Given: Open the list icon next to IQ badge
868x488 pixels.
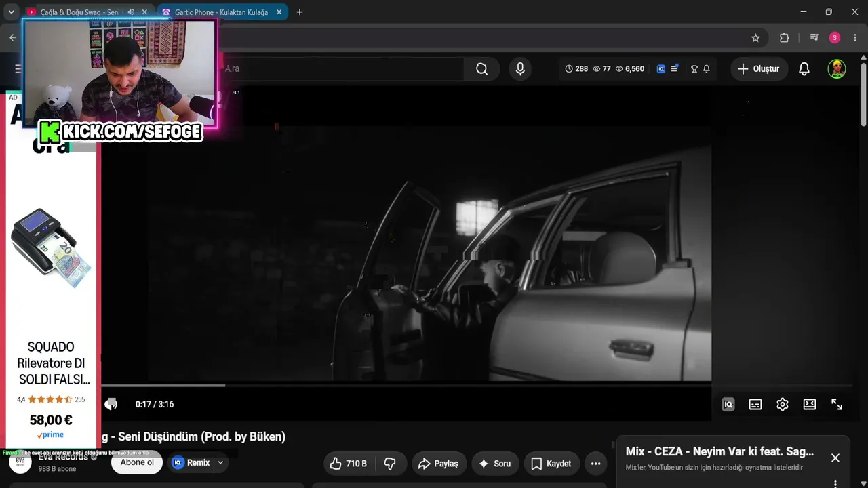Looking at the screenshot, I should 675,68.
